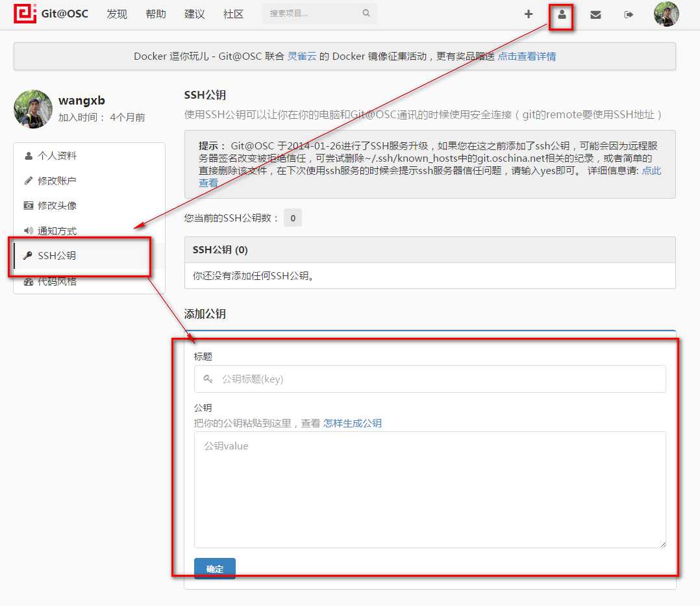Click the pencil icon beside 修改账户

click(29, 181)
